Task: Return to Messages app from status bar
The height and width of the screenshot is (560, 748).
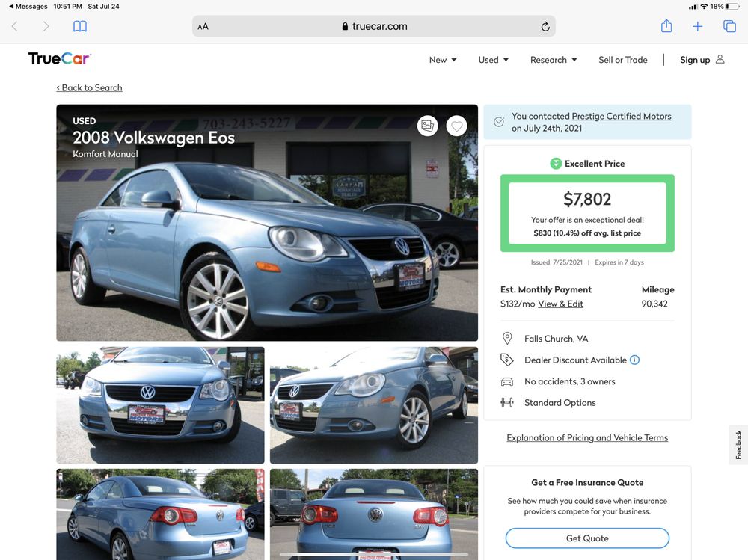Action: [28, 6]
